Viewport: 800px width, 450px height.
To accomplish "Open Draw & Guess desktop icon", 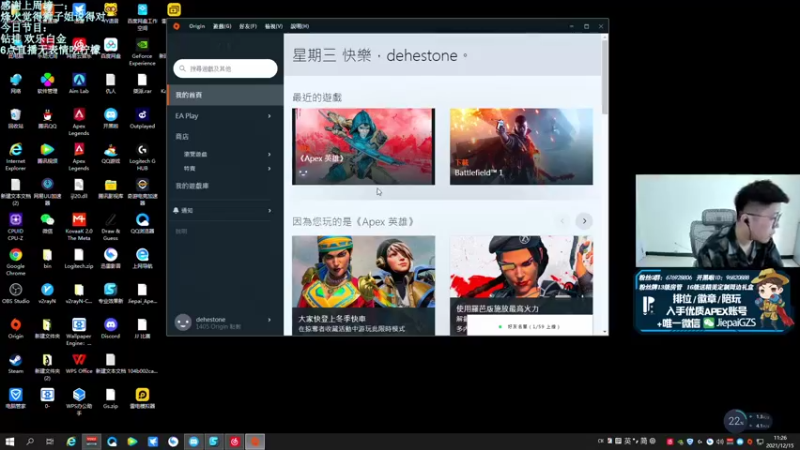I will click(110, 226).
